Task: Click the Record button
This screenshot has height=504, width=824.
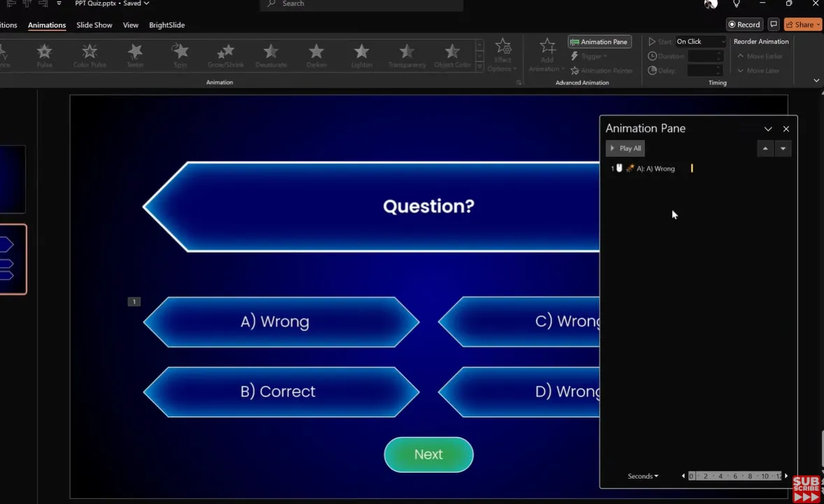Action: coord(744,24)
